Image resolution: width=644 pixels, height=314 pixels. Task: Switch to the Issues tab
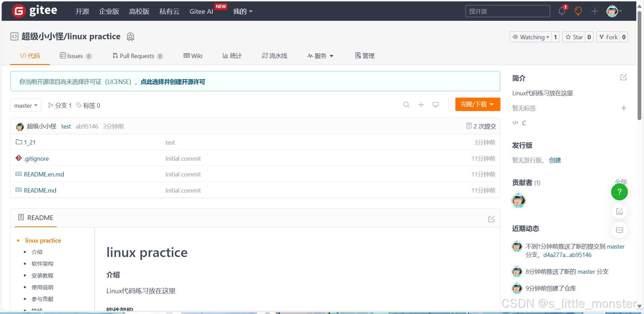pos(75,56)
